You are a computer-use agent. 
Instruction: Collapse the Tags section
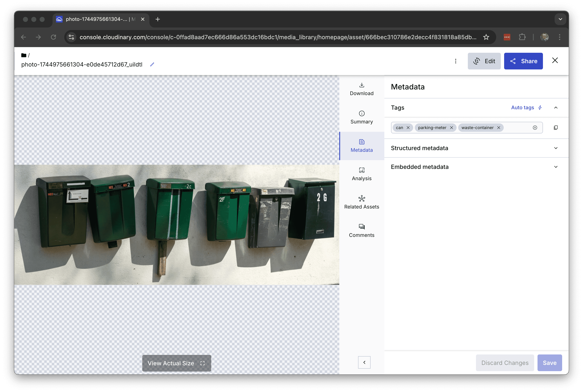555,108
